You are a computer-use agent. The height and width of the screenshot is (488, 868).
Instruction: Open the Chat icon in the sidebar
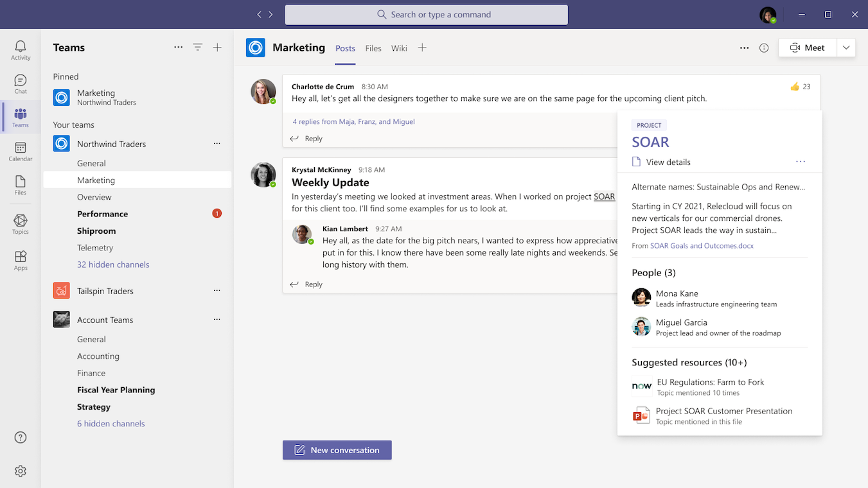[x=20, y=80]
